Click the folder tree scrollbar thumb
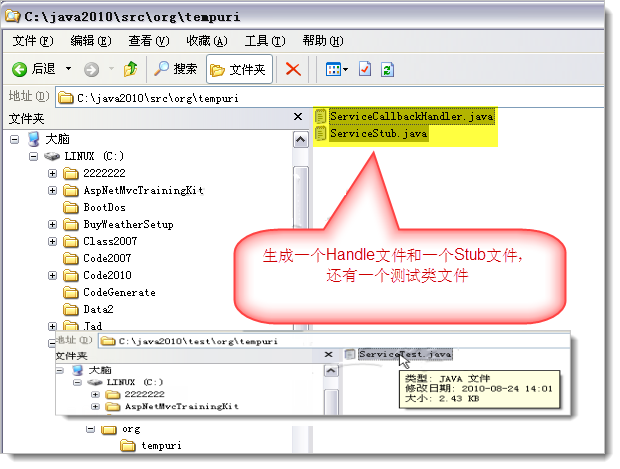This screenshot has height=469, width=620. (301, 198)
